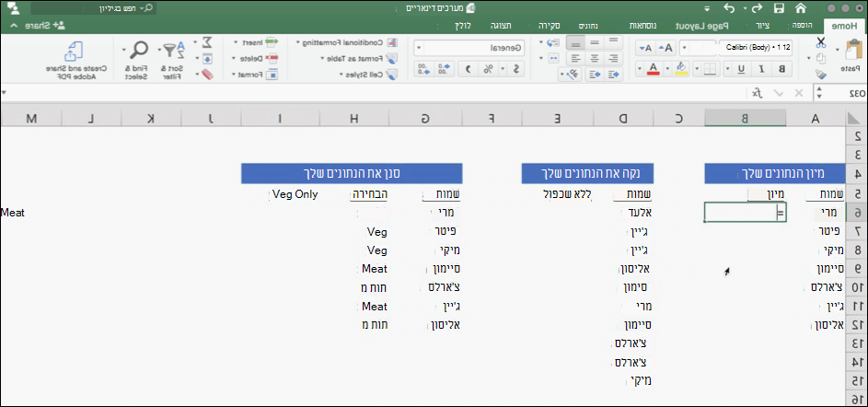Click the Home house icon in title bar

801,7
